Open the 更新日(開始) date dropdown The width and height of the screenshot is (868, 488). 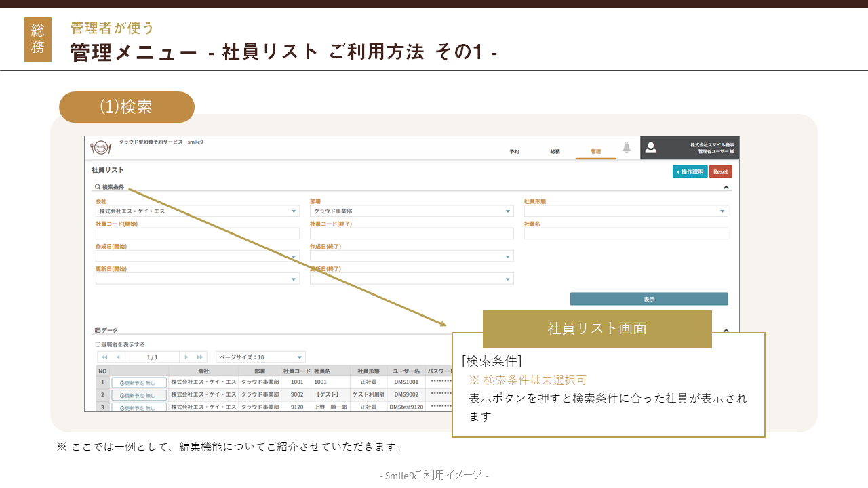197,279
